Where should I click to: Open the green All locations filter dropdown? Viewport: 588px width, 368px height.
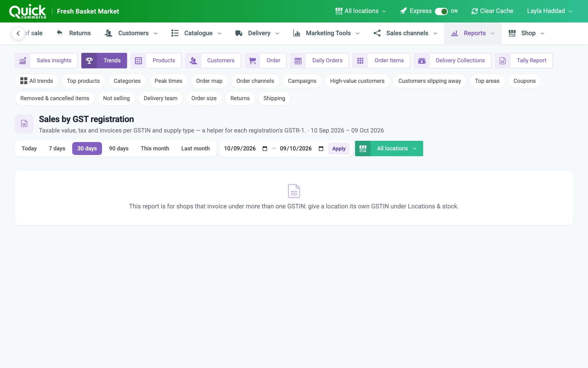pos(389,148)
